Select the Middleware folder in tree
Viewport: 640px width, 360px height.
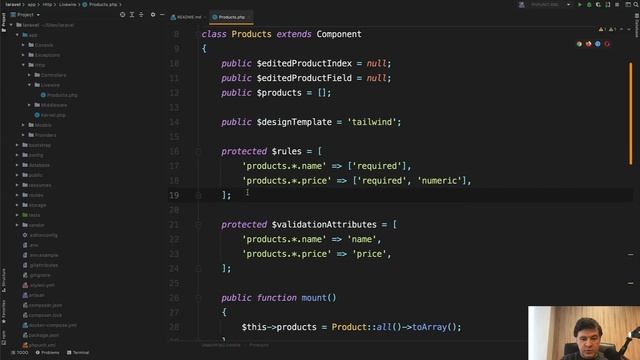(x=51, y=105)
